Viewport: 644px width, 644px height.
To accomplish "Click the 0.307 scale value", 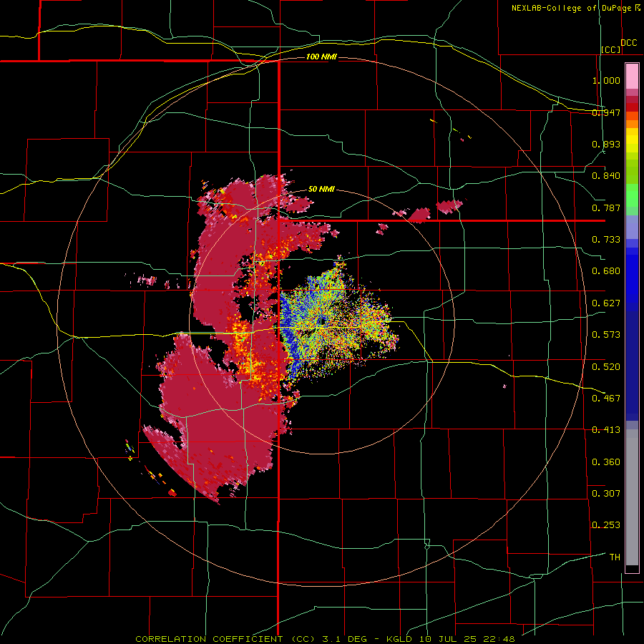I will tap(606, 493).
